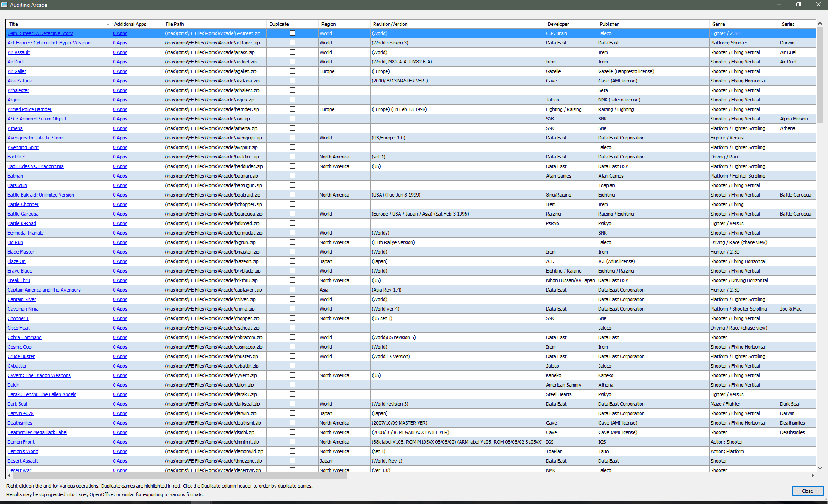Image resolution: width=828 pixels, height=504 pixels.
Task: Tick the Duplicate checkbox for Dark Seal
Action: point(292,404)
